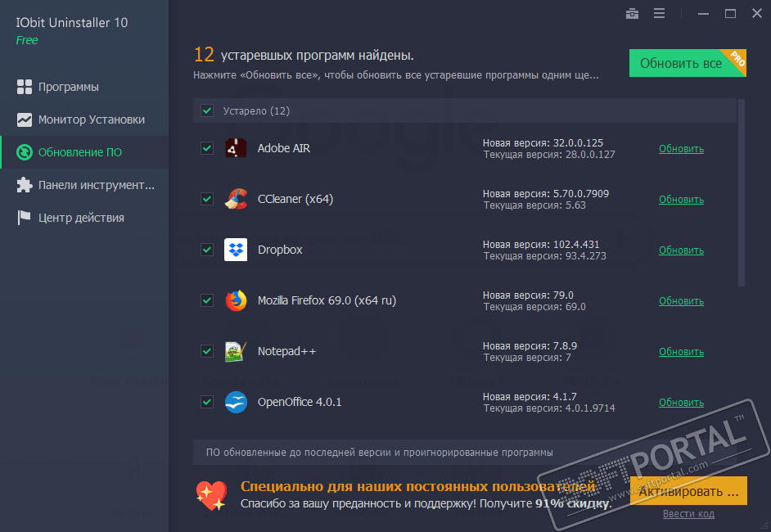The height and width of the screenshot is (532, 771).
Task: Click the Dropbox program name
Action: [x=280, y=250]
